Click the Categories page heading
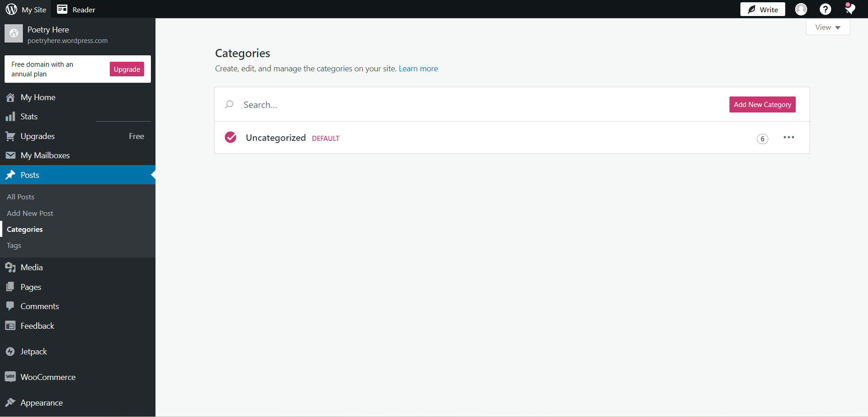Viewport: 868px width, 417px height. pos(242,53)
